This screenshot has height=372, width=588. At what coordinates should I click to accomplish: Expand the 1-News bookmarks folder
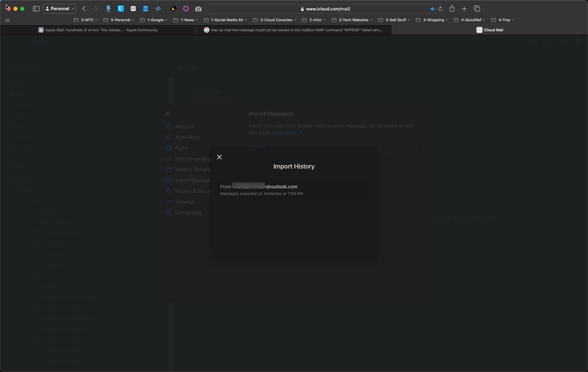pos(185,20)
